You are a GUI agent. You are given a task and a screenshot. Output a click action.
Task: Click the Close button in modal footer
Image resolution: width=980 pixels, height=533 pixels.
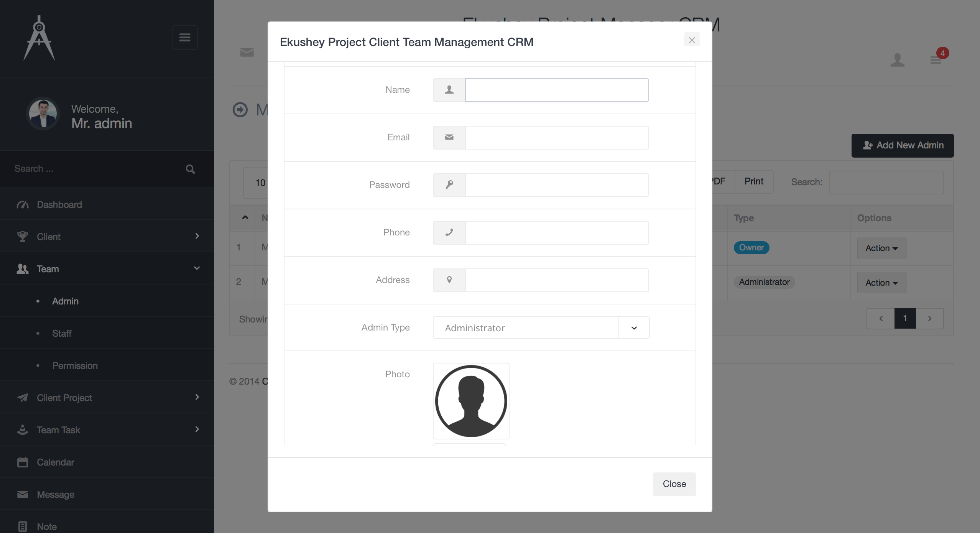click(x=674, y=484)
